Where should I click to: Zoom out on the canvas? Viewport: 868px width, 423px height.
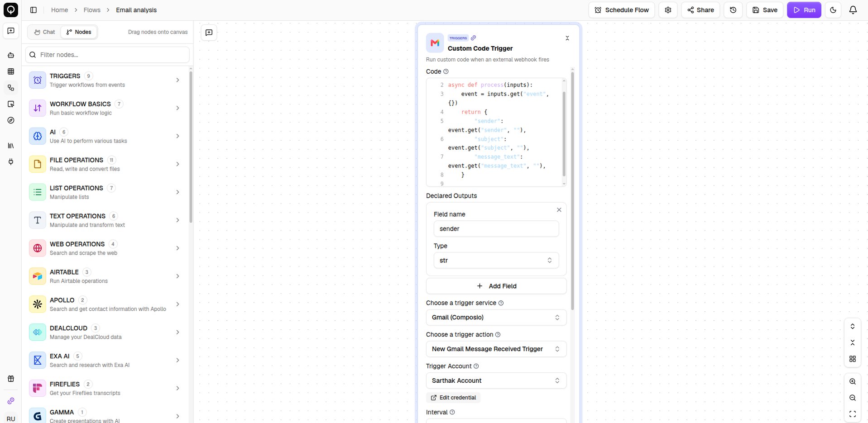(853, 398)
